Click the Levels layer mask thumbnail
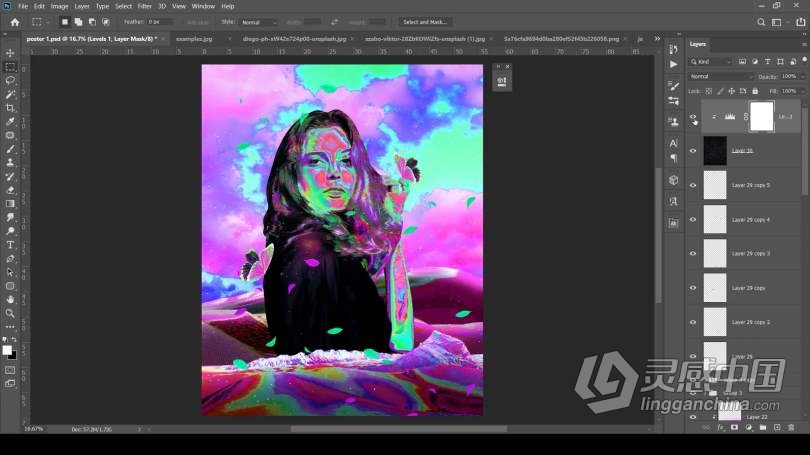The width and height of the screenshot is (810, 455). [761, 116]
